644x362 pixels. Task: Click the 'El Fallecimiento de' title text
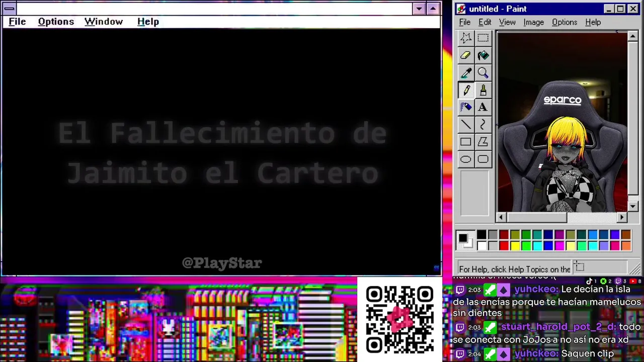click(x=222, y=133)
